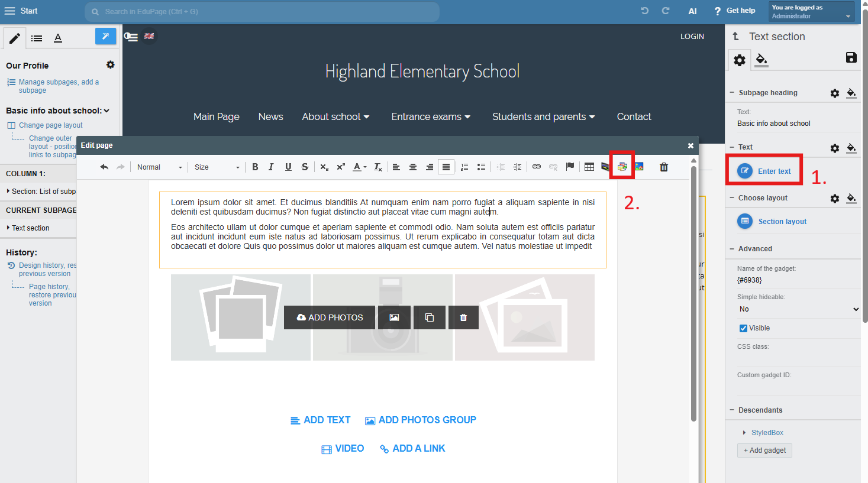Open the About school menu
This screenshot has width=868, height=483.
coord(335,117)
